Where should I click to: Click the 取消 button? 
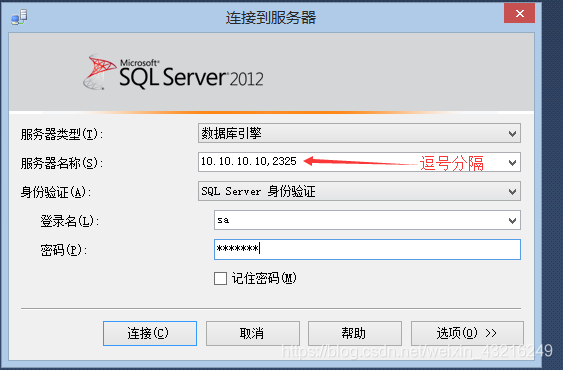pos(252,333)
